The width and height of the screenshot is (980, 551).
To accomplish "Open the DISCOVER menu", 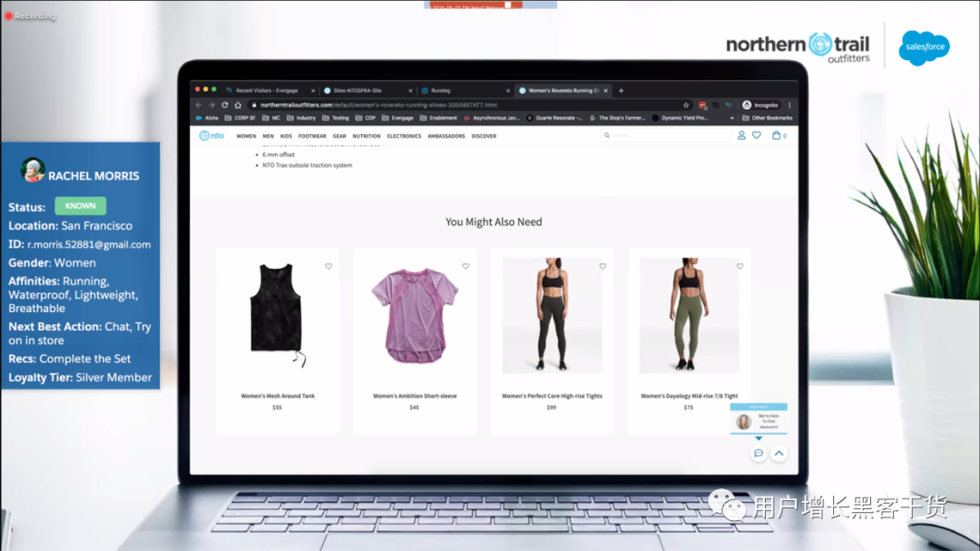I will click(x=484, y=136).
